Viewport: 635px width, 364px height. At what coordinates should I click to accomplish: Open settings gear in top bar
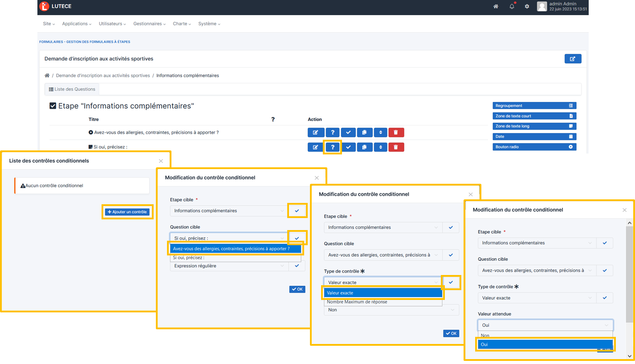[527, 7]
